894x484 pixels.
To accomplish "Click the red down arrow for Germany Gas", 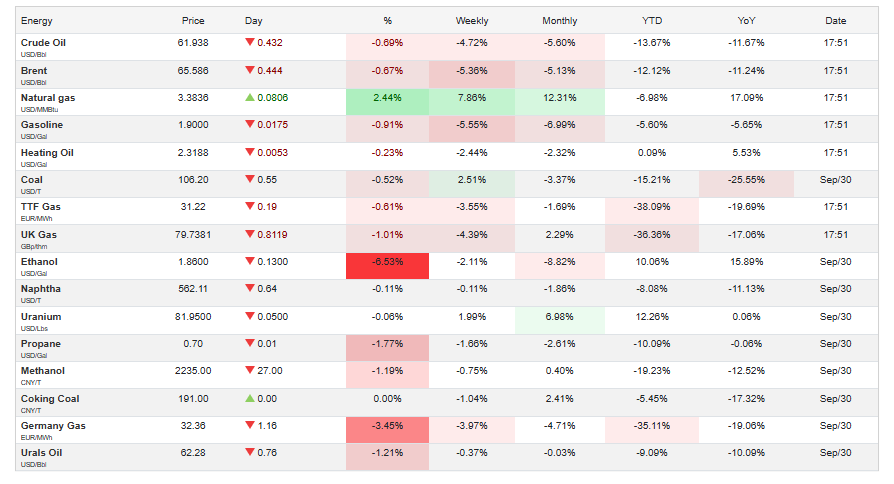I will coord(249,426).
